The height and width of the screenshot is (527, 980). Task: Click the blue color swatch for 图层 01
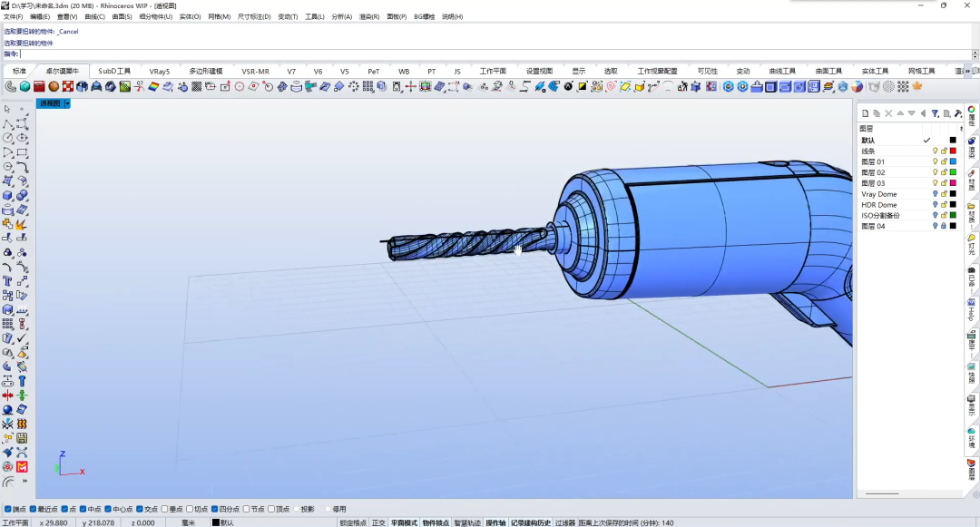pos(953,161)
